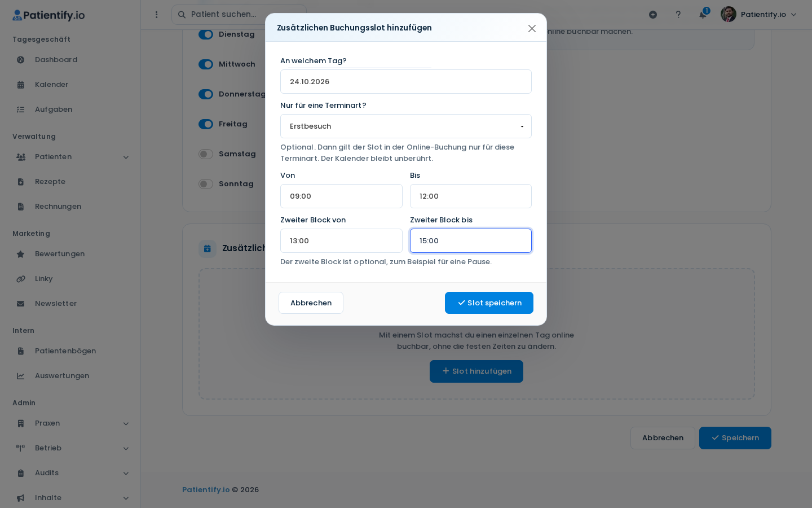The height and width of the screenshot is (508, 812).
Task: Click the Bewertungen star icon
Action: coord(21,254)
